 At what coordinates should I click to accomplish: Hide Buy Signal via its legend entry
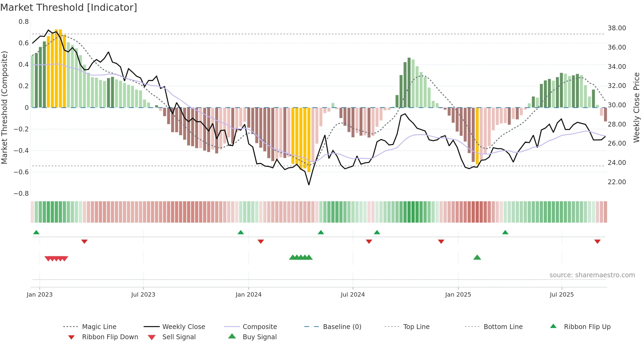tap(252, 337)
